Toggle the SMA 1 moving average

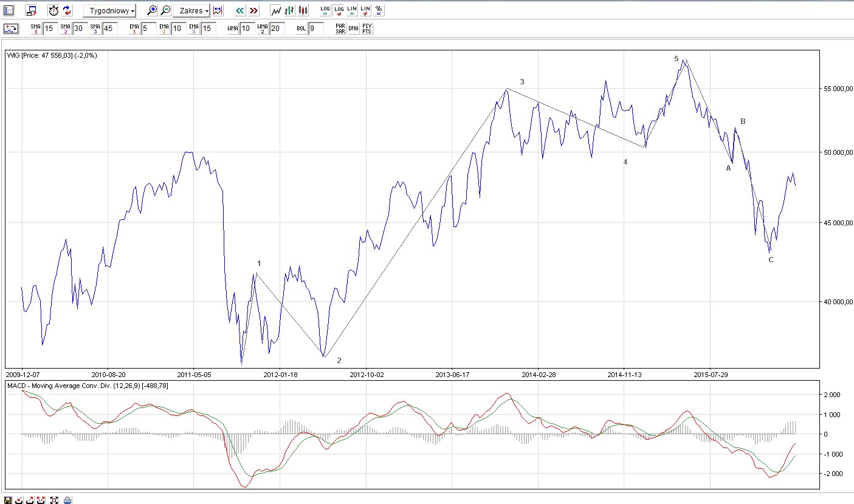[35, 29]
